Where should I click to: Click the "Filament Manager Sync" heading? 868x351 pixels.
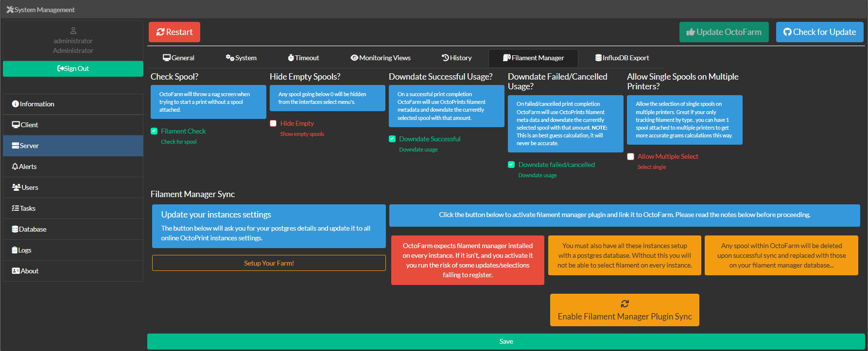click(x=192, y=194)
